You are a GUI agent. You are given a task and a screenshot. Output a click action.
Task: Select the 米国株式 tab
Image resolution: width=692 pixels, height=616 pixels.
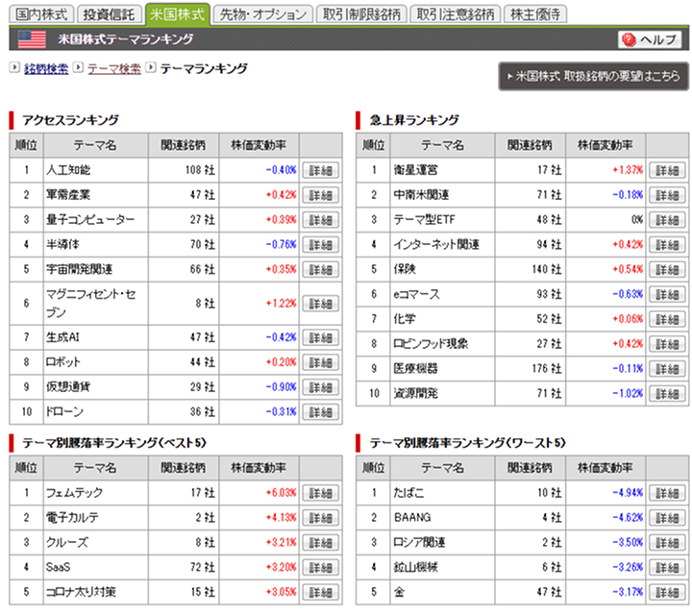pyautogui.click(x=178, y=14)
